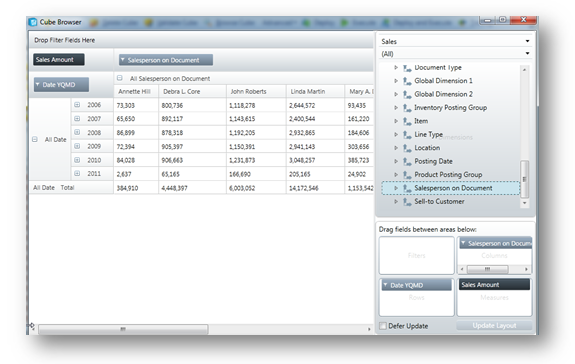The height and width of the screenshot is (364, 575).
Task: Click the field list scroll down arrow
Action: pyautogui.click(x=524, y=203)
